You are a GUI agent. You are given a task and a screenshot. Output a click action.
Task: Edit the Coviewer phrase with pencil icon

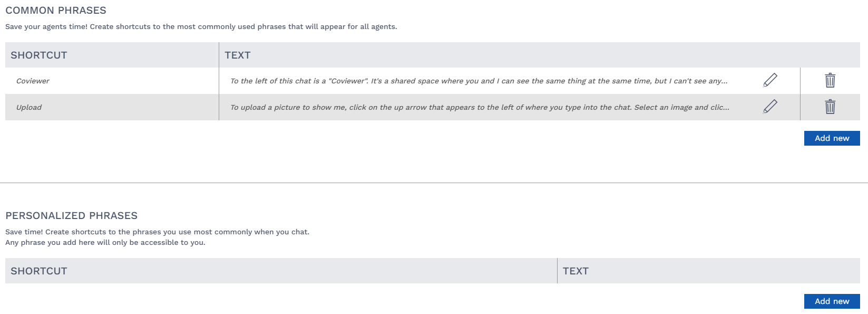pos(770,80)
